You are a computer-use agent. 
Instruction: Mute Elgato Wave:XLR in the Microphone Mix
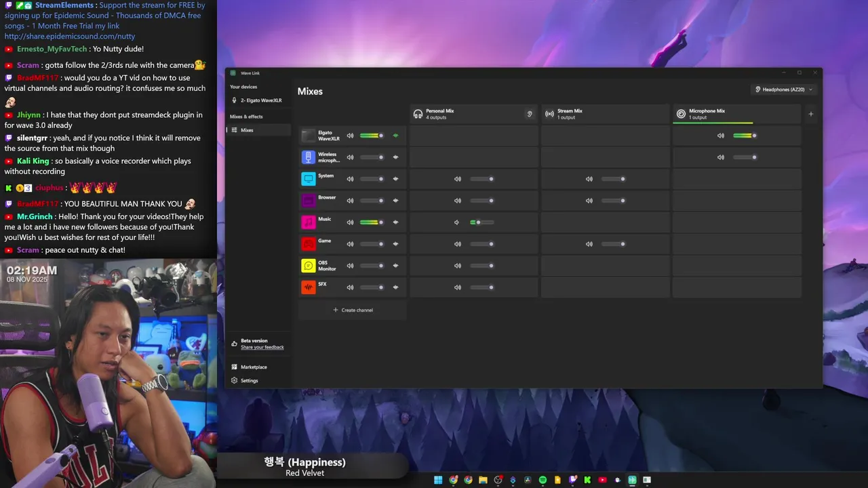[721, 136]
